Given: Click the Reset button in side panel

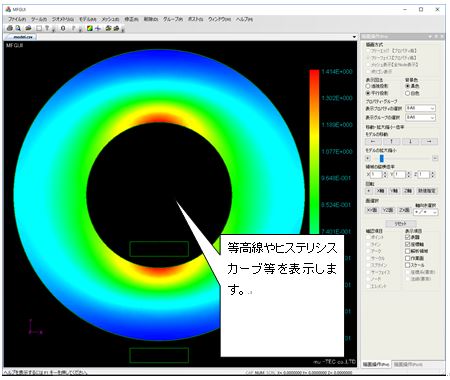Looking at the screenshot, I should [401, 224].
